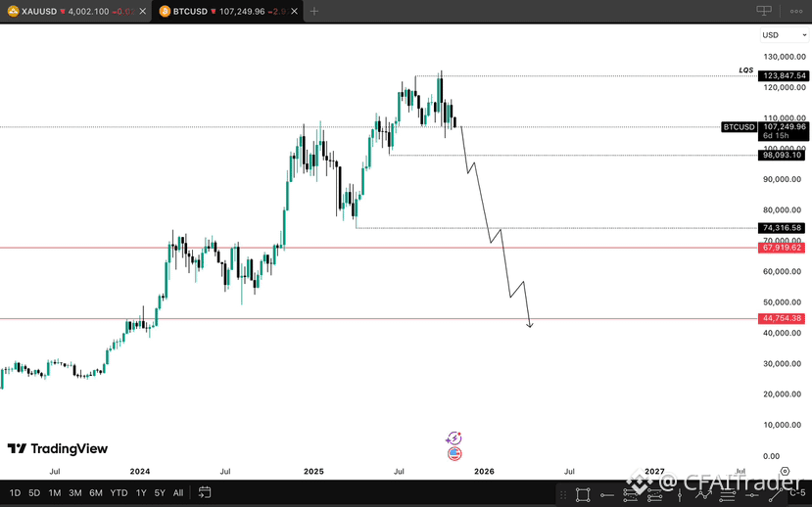Set time range to 1M

[x=55, y=492]
